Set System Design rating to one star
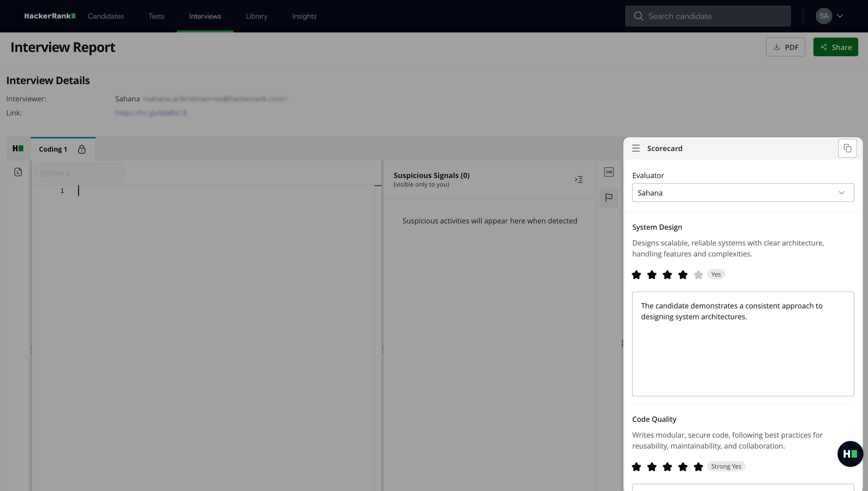Viewport: 868px width, 491px height. tap(636, 275)
